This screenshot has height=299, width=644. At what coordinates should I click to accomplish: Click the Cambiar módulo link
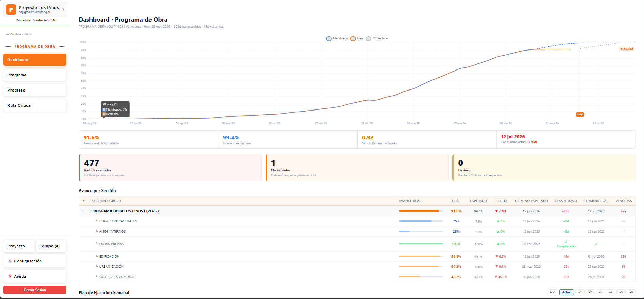click(19, 34)
